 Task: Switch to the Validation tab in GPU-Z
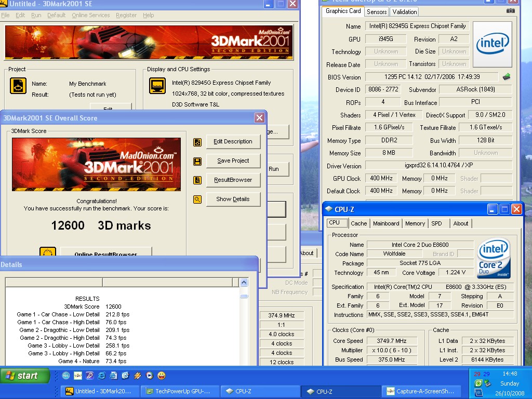404,11
